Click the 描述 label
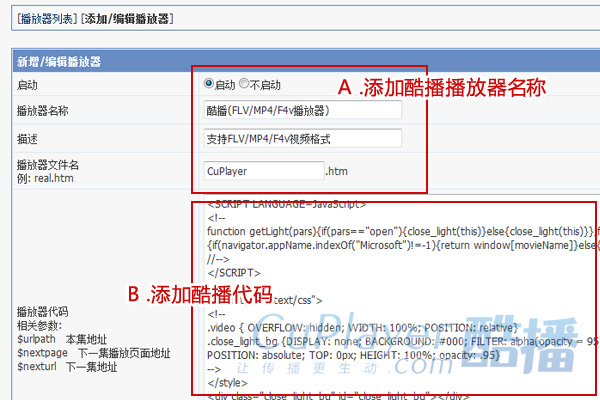This screenshot has height=400, width=600. pos(27,139)
